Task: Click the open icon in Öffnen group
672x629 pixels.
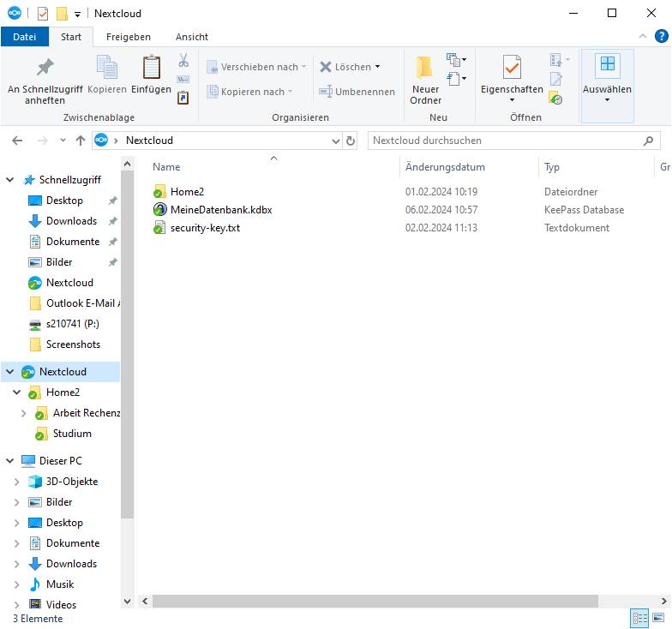Action: (555, 60)
